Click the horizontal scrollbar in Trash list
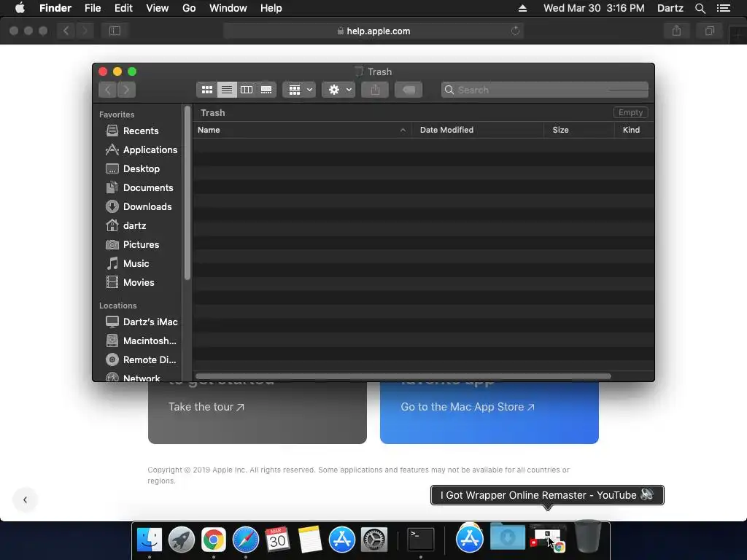Image resolution: width=747 pixels, height=560 pixels. point(403,376)
